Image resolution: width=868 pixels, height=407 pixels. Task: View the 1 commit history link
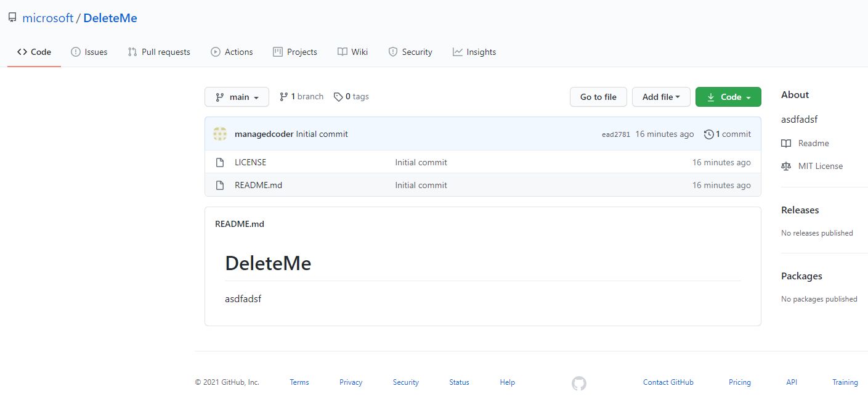[x=728, y=134]
